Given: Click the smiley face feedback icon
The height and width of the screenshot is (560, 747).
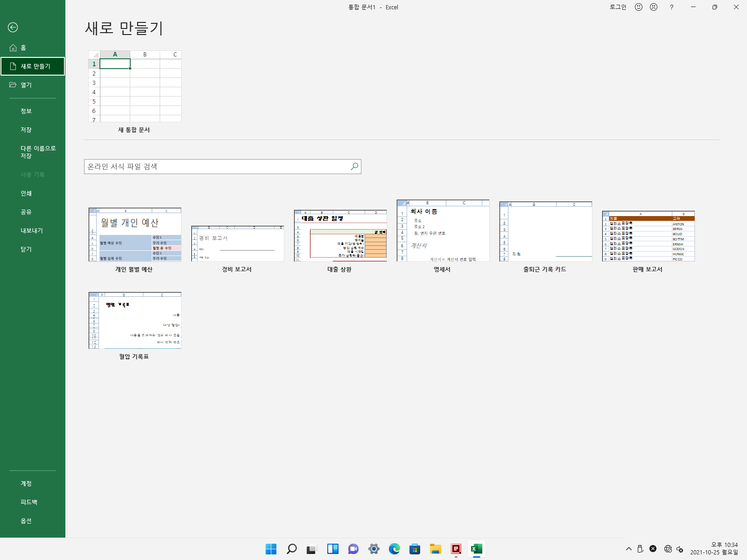Looking at the screenshot, I should coord(639,7).
